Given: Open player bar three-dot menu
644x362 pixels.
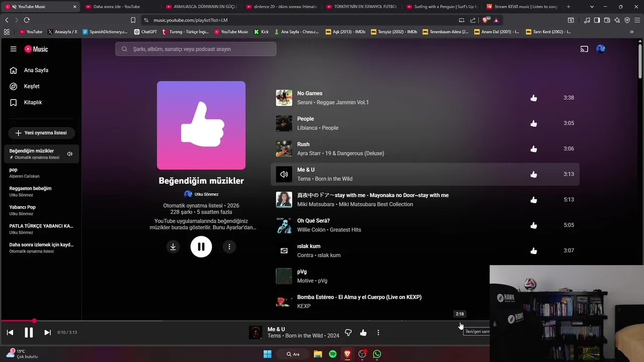Looking at the screenshot, I should [378, 332].
